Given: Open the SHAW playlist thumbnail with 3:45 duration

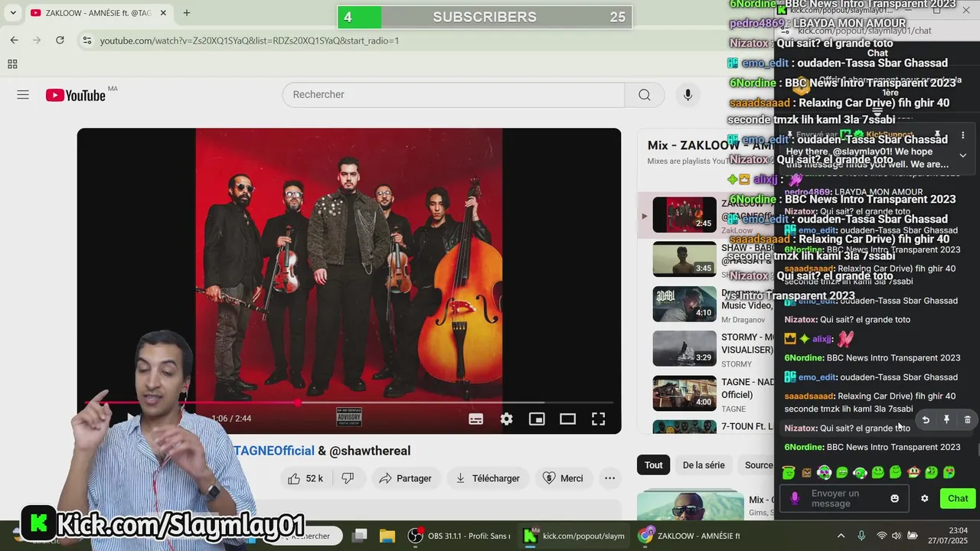Looking at the screenshot, I should pyautogui.click(x=684, y=259).
